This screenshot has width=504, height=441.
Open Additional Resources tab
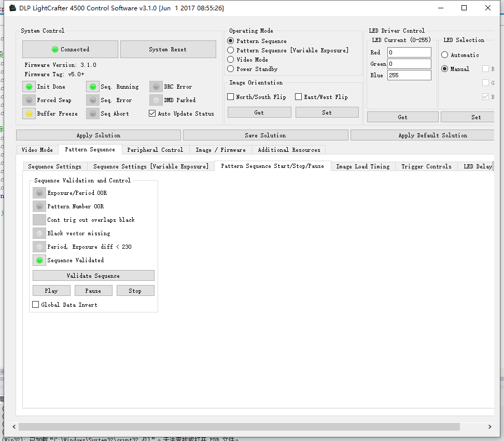(x=289, y=150)
